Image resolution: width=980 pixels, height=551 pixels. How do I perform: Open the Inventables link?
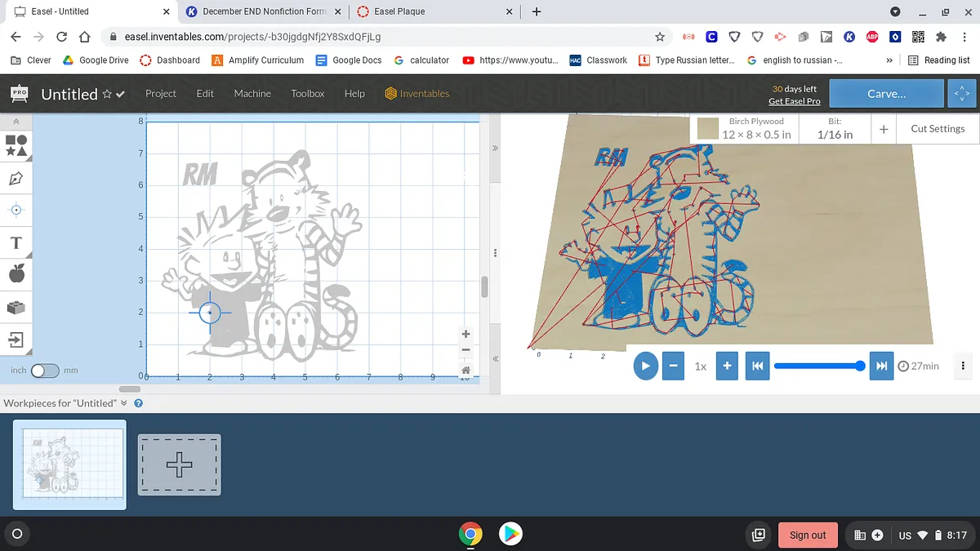[x=417, y=93]
